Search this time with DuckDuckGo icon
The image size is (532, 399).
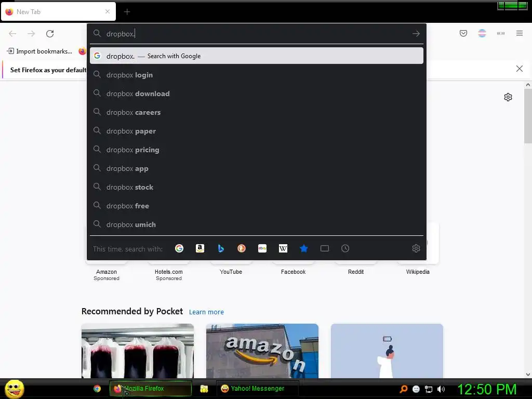[x=242, y=249]
